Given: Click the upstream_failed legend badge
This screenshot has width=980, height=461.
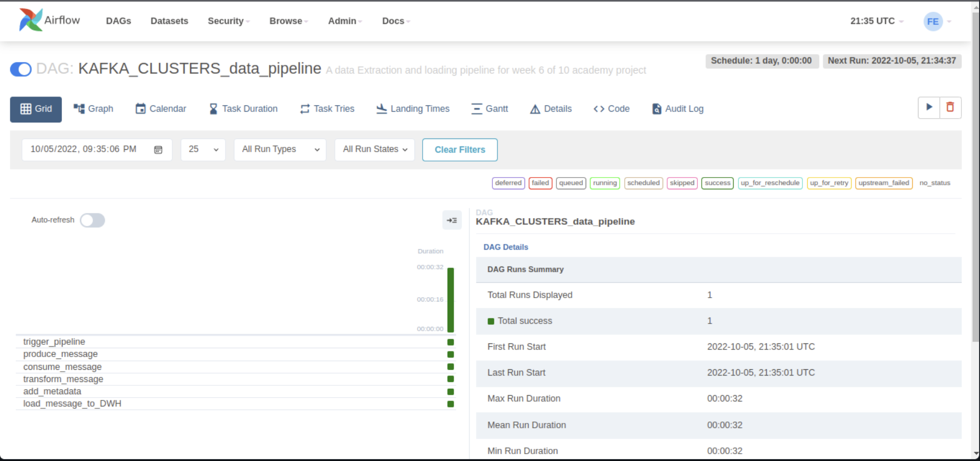Looking at the screenshot, I should tap(884, 183).
